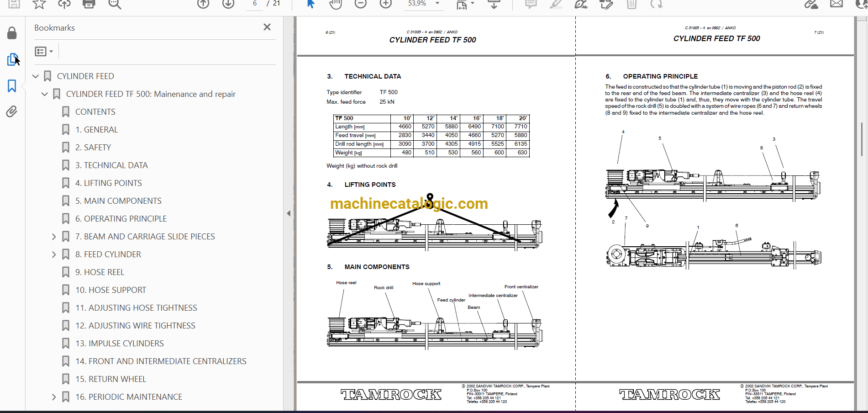This screenshot has width=868, height=413.
Task: Open the sign document tool
Action: (581, 4)
